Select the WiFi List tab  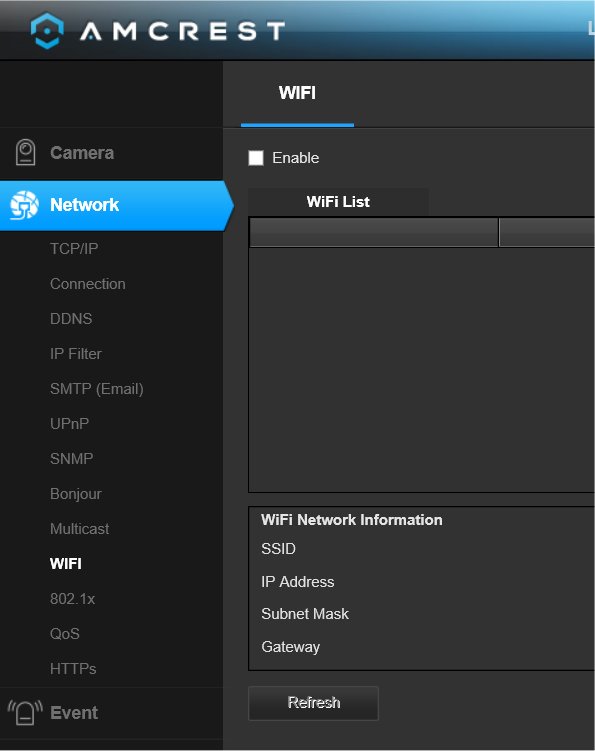(338, 202)
